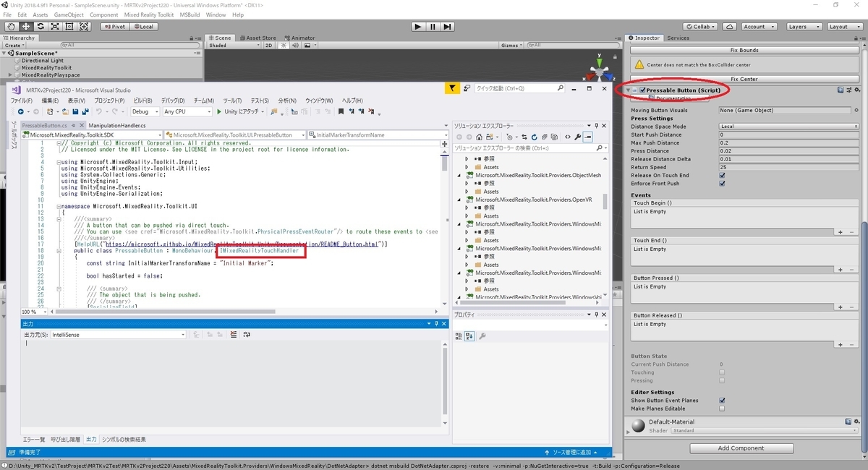This screenshot has width=868, height=470.
Task: Toggle scene lighting sun icon
Action: click(285, 45)
